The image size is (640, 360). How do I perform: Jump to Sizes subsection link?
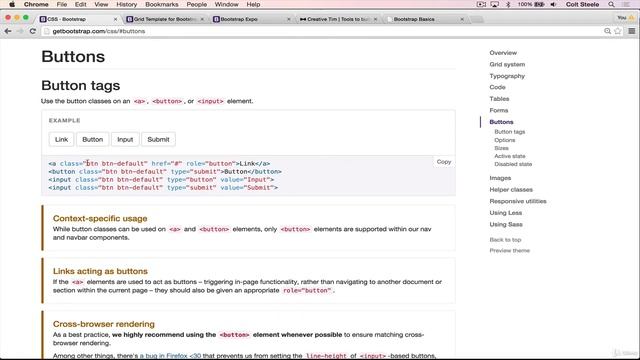[x=502, y=148]
